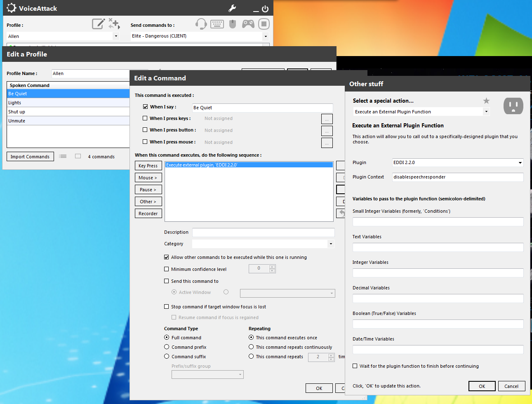Select the Execute external plugin sequence entry

coord(249,165)
